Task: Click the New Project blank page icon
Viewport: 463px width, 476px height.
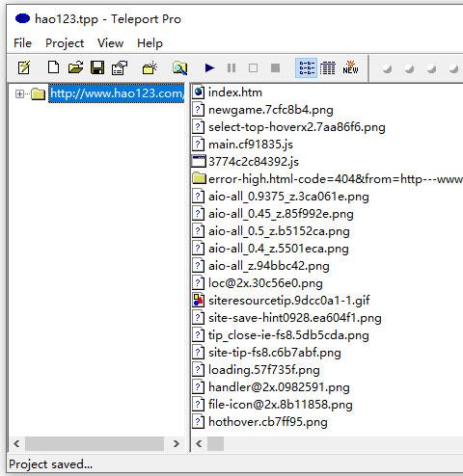Action: [x=53, y=67]
